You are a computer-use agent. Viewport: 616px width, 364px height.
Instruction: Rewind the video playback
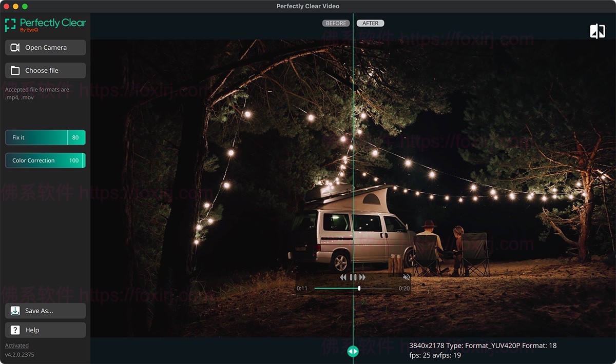(343, 277)
